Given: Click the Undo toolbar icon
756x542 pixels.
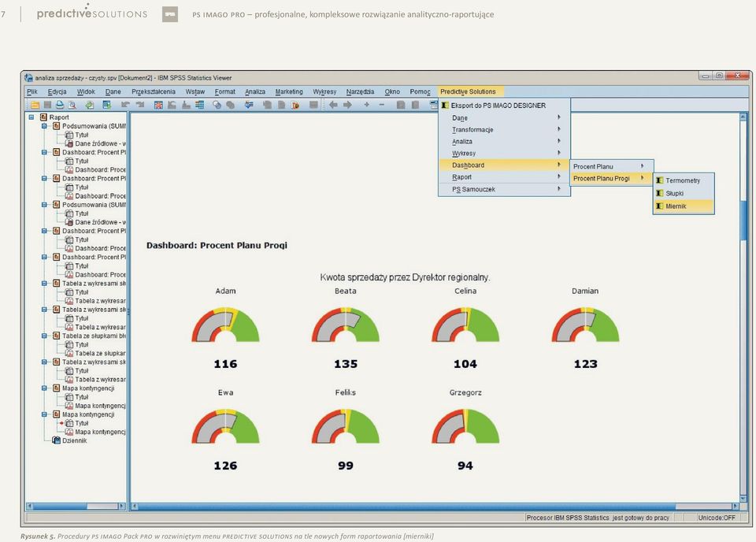Looking at the screenshot, I should [x=125, y=105].
